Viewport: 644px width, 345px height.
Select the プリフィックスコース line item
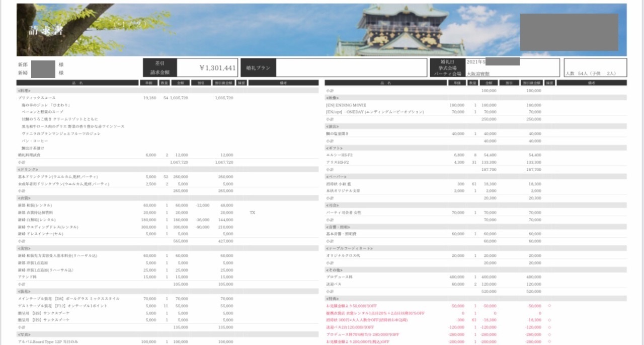point(37,98)
